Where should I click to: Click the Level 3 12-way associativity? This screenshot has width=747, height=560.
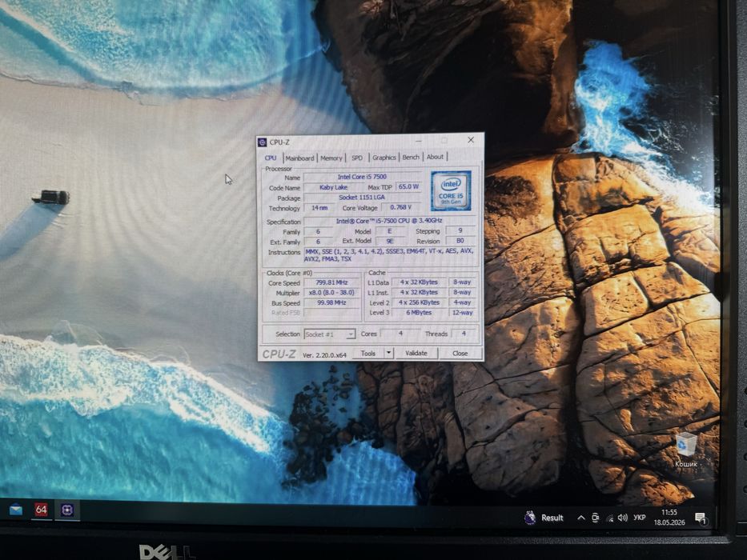(x=462, y=313)
